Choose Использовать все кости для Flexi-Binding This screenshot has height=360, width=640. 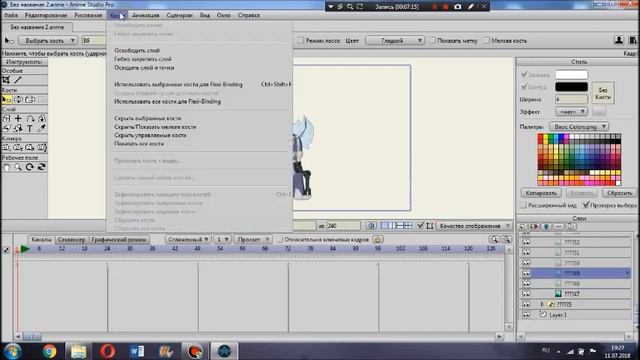coord(167,102)
